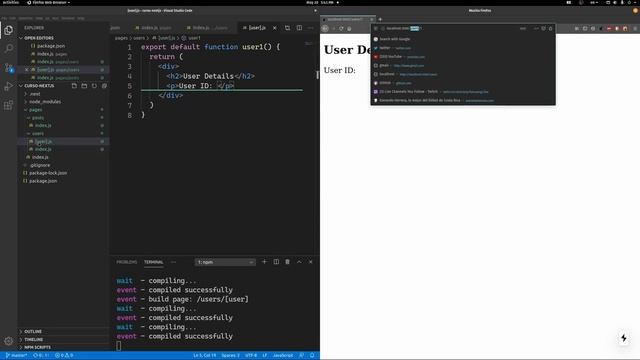
Task: Click New Folder in the CURSO-NEXTJS header
Action: pos(84,86)
